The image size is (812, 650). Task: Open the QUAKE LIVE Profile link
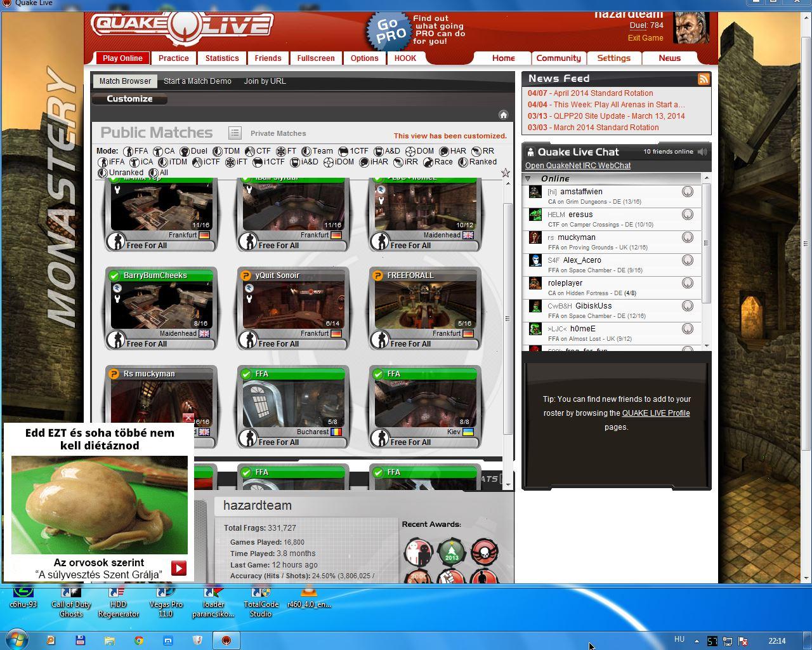(x=655, y=413)
